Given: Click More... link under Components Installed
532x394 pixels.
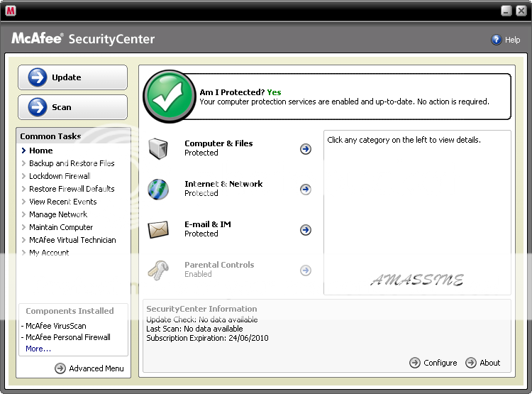Looking at the screenshot, I should (x=38, y=349).
